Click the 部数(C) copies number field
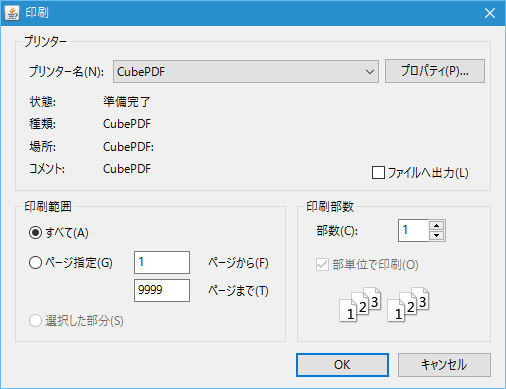 pyautogui.click(x=413, y=230)
